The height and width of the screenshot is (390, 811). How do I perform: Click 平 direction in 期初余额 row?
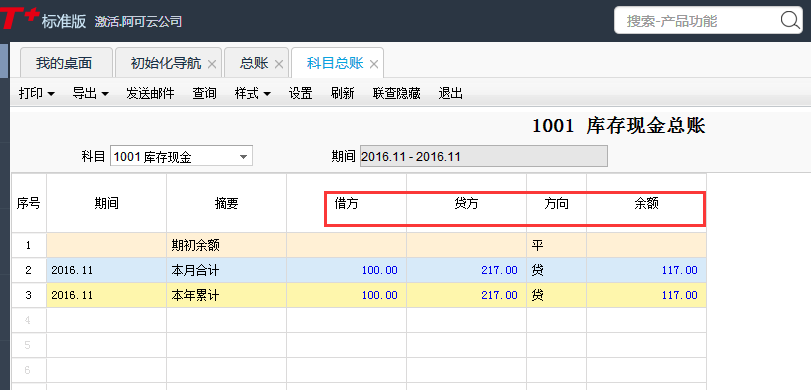coord(557,245)
